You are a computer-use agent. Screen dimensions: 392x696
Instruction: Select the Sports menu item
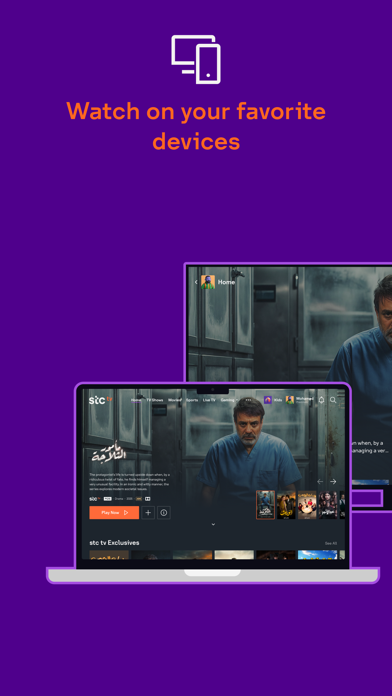[x=192, y=400]
